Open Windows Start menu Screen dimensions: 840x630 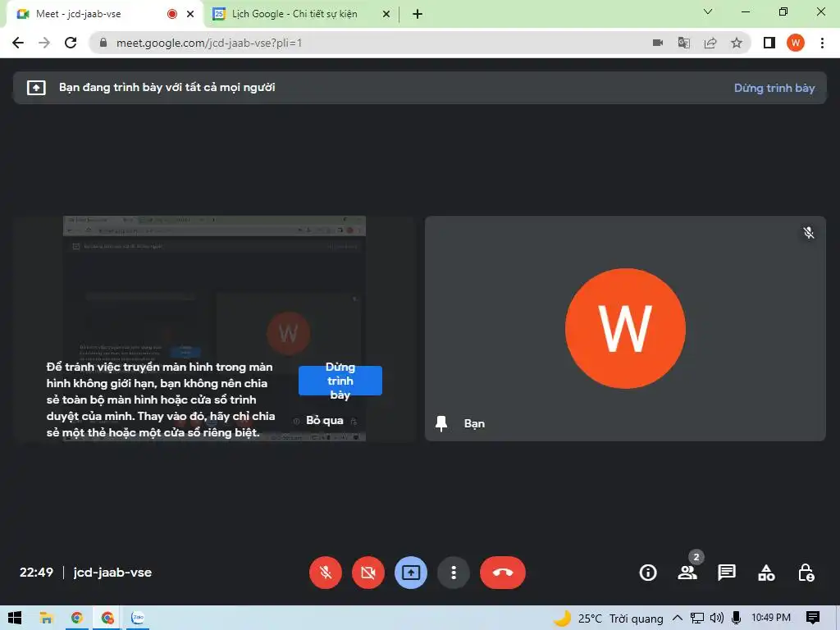pyautogui.click(x=15, y=619)
